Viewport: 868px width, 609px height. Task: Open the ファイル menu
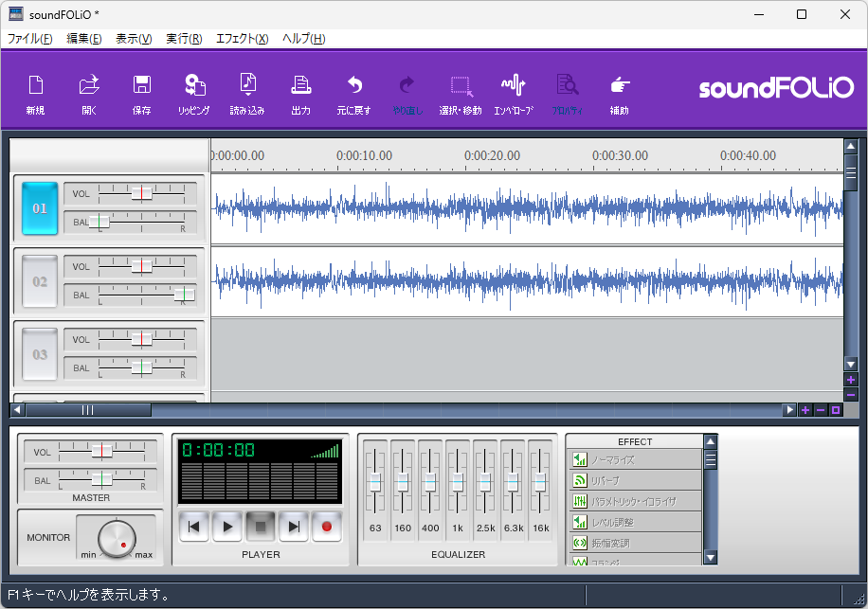pos(26,39)
